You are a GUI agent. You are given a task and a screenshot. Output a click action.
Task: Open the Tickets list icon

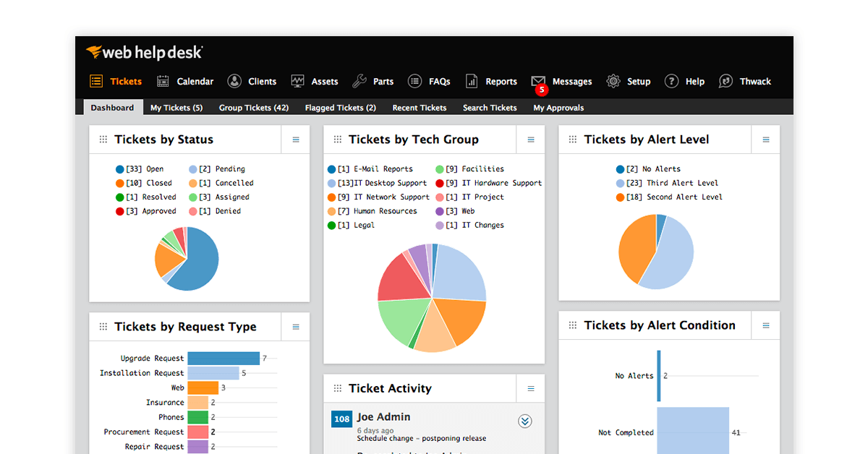(96, 82)
